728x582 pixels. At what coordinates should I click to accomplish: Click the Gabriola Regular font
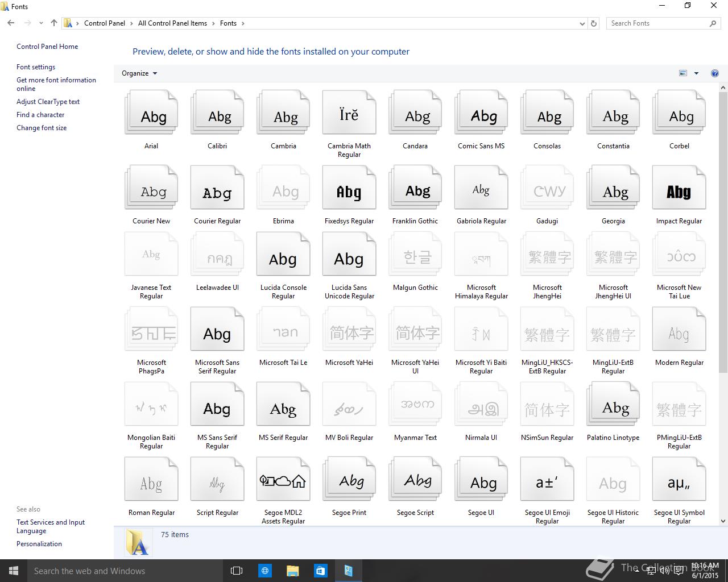tap(481, 188)
